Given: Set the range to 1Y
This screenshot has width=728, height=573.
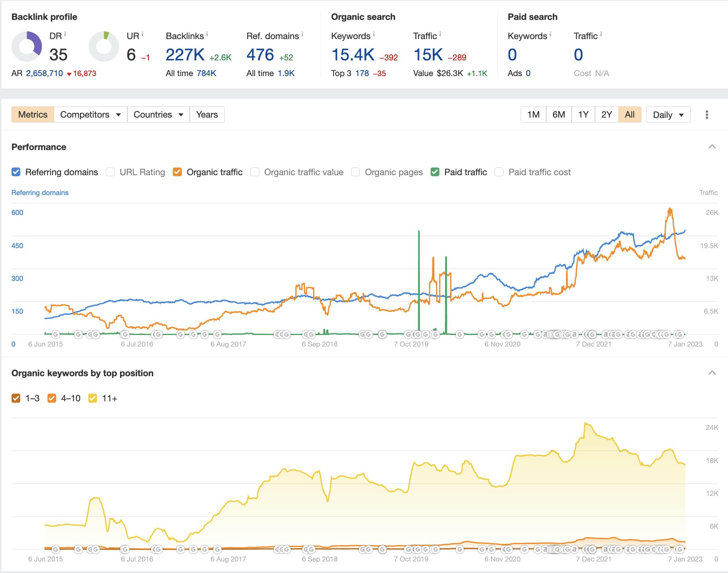Looking at the screenshot, I should 583,114.
